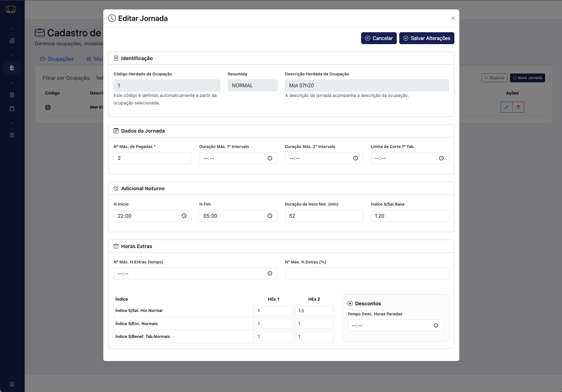562x392 pixels.
Task: Open time picker for Duração Máx. 1º Intervalo
Action: point(270,158)
